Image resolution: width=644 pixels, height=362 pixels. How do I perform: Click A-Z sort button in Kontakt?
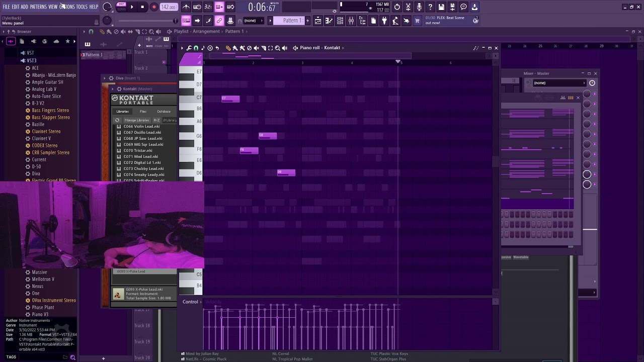point(156,120)
